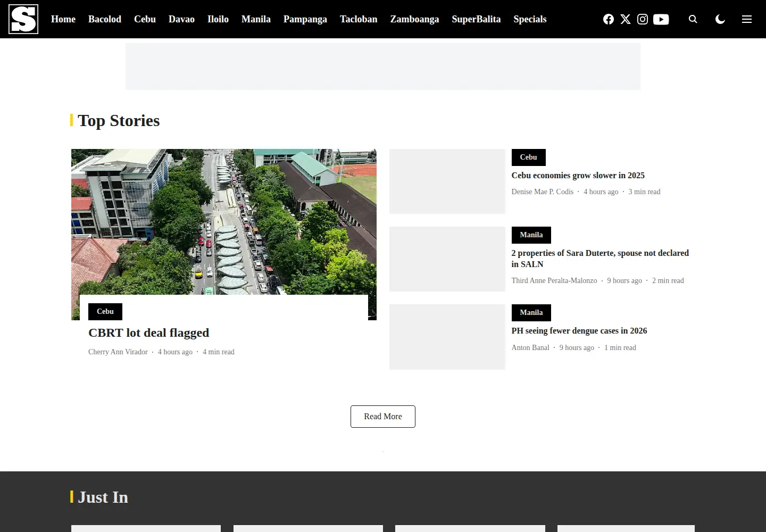Open the Tacloban section
This screenshot has width=766, height=532.
tap(359, 19)
